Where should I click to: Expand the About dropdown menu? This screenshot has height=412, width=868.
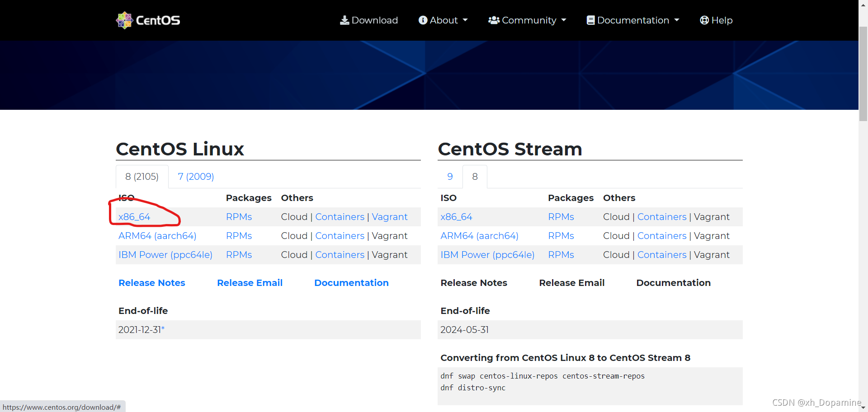point(443,20)
